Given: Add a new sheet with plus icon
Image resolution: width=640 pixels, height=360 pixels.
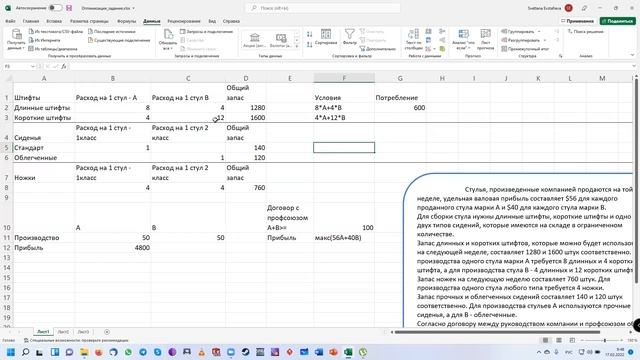Looking at the screenshot, I should [107, 332].
